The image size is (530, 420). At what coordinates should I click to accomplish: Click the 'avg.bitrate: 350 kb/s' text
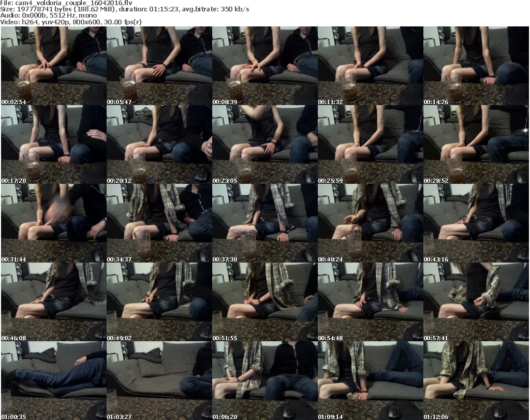(216, 9)
